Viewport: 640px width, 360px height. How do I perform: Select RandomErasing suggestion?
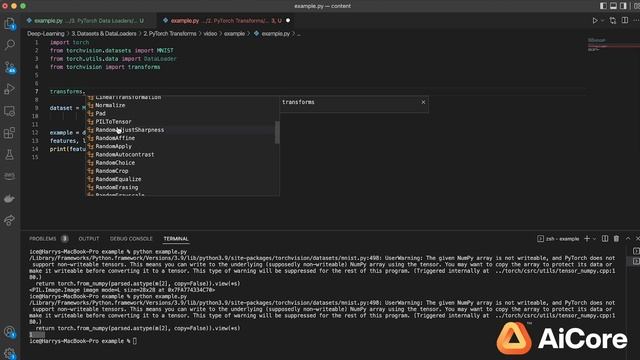(182, 187)
